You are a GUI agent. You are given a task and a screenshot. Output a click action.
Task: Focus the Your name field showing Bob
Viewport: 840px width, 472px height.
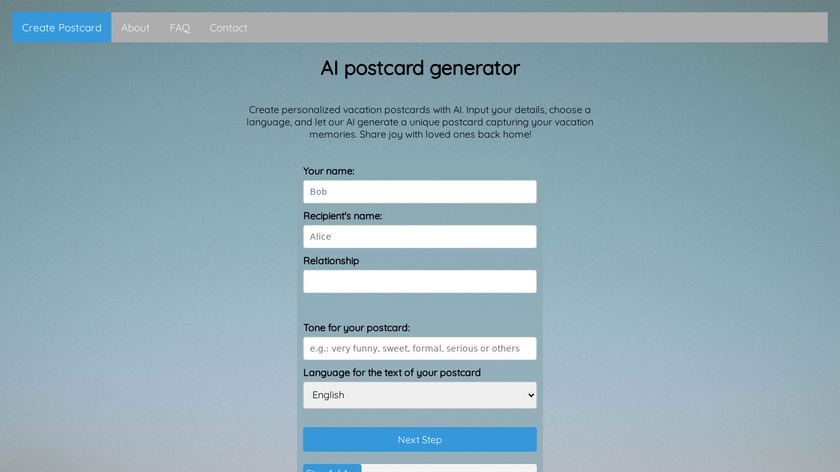coord(420,192)
